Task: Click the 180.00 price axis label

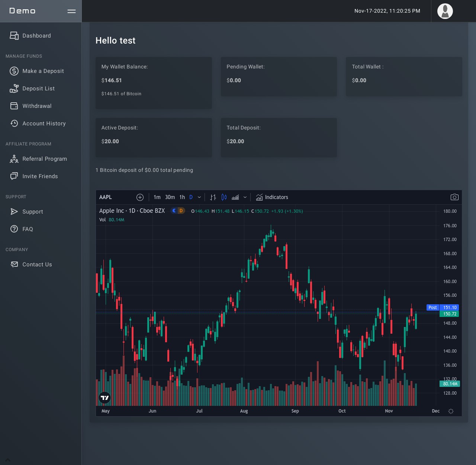Action: tap(450, 211)
